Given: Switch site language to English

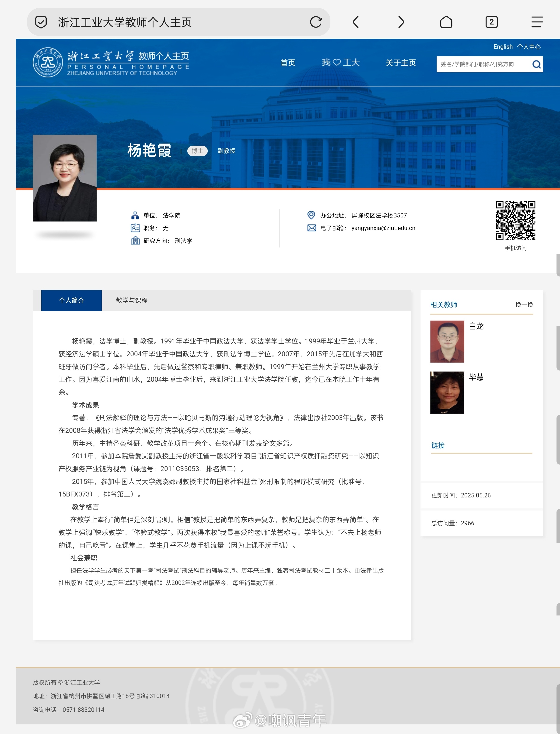Looking at the screenshot, I should (503, 47).
